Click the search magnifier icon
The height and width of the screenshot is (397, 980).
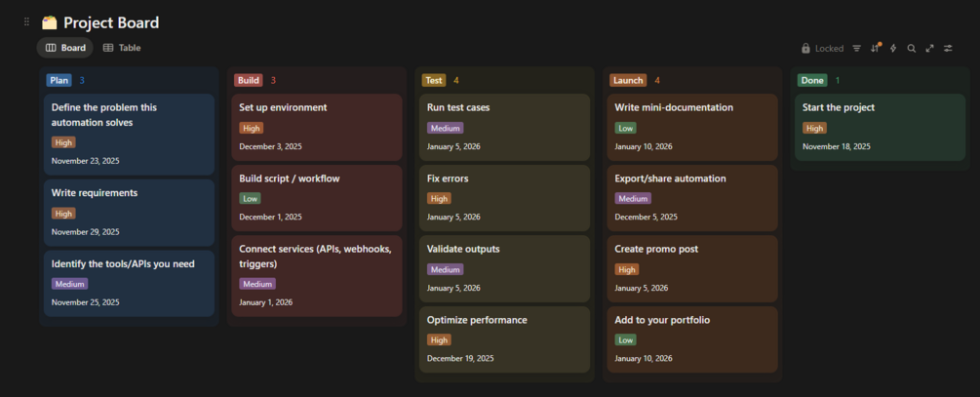[x=912, y=48]
